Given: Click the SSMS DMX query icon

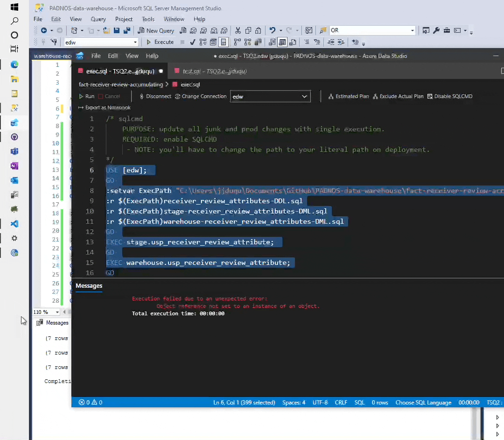Looking at the screenshot, I should (203, 30).
